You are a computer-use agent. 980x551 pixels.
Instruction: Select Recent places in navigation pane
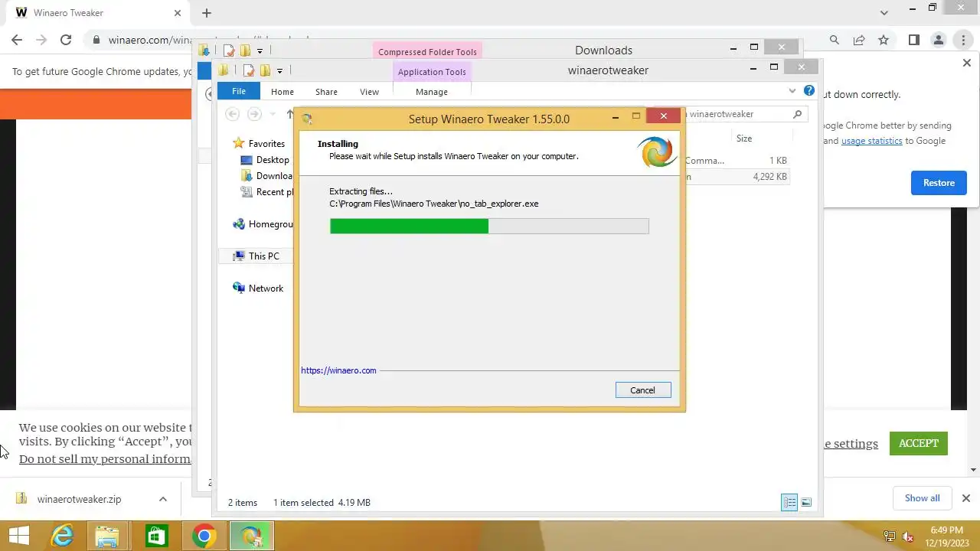[x=266, y=192]
